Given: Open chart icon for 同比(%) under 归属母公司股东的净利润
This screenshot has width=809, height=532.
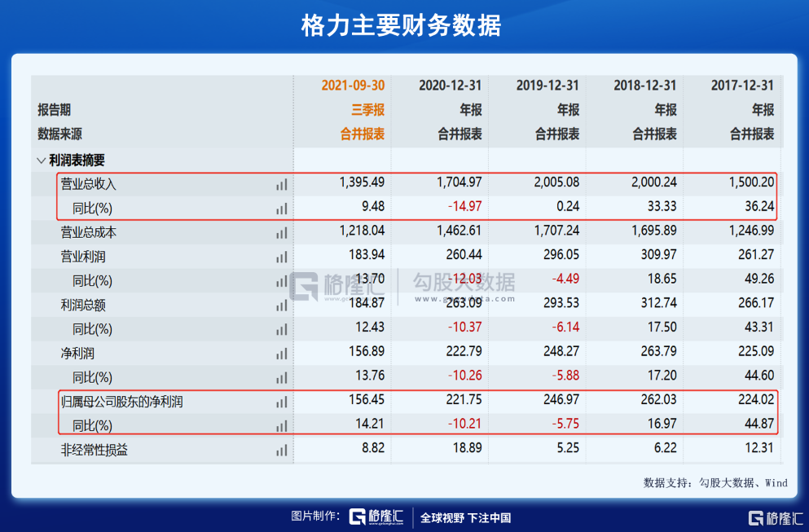Looking at the screenshot, I should coord(281,426).
